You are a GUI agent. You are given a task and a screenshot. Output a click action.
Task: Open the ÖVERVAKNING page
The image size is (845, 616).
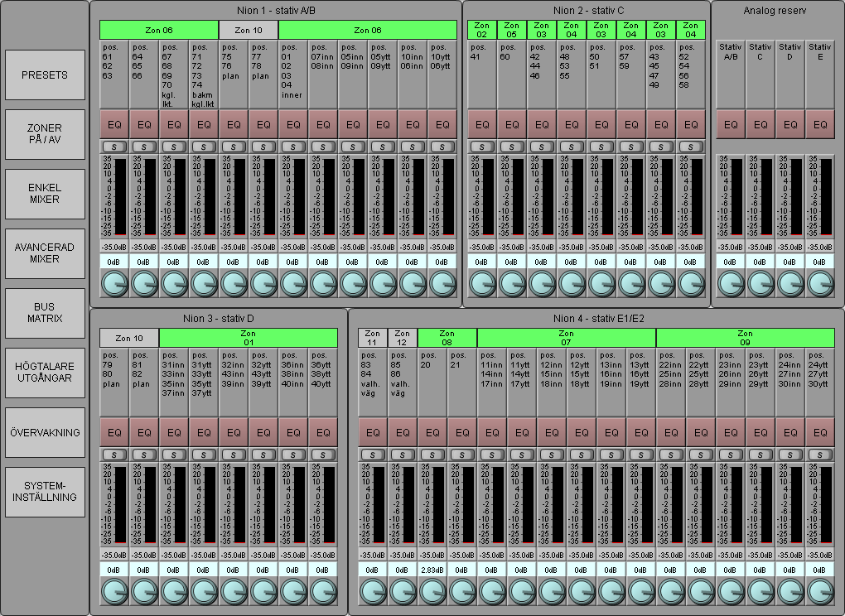[45, 432]
